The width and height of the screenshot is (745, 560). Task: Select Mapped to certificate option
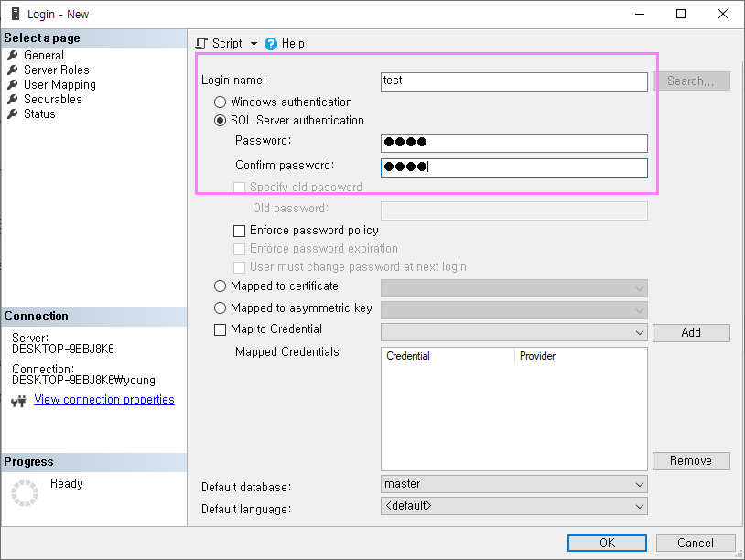(x=220, y=285)
